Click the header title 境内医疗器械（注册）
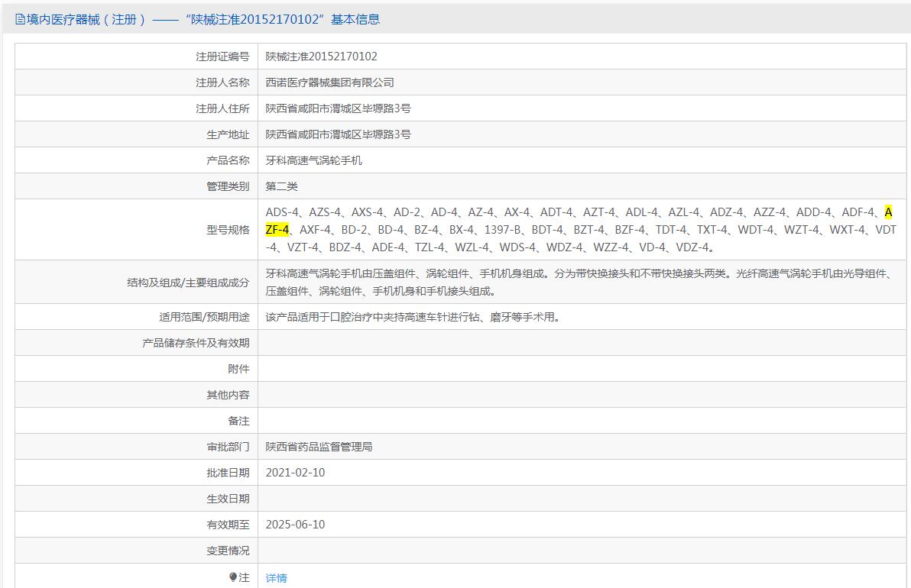Viewport: 911px width, 588px height. coord(86,20)
